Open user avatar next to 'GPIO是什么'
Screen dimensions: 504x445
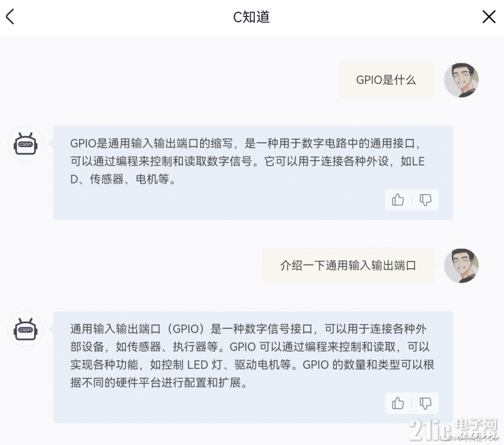tap(461, 80)
